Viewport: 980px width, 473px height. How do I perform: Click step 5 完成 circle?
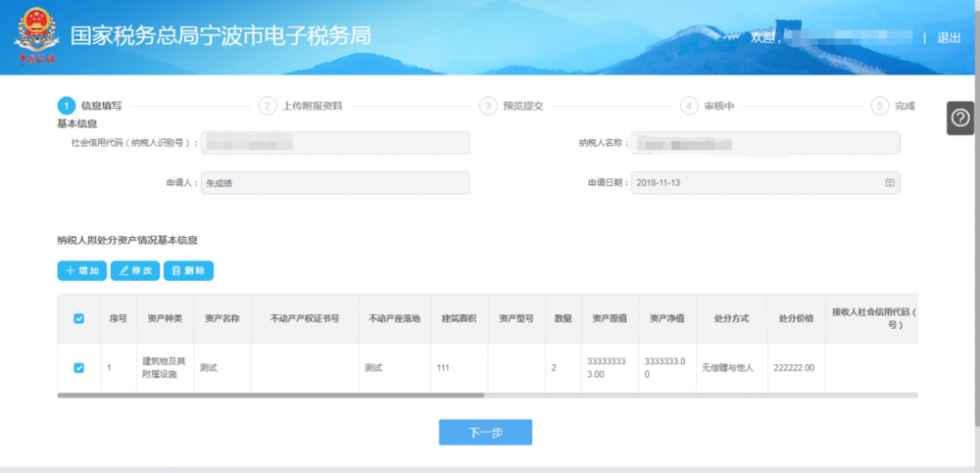point(879,106)
